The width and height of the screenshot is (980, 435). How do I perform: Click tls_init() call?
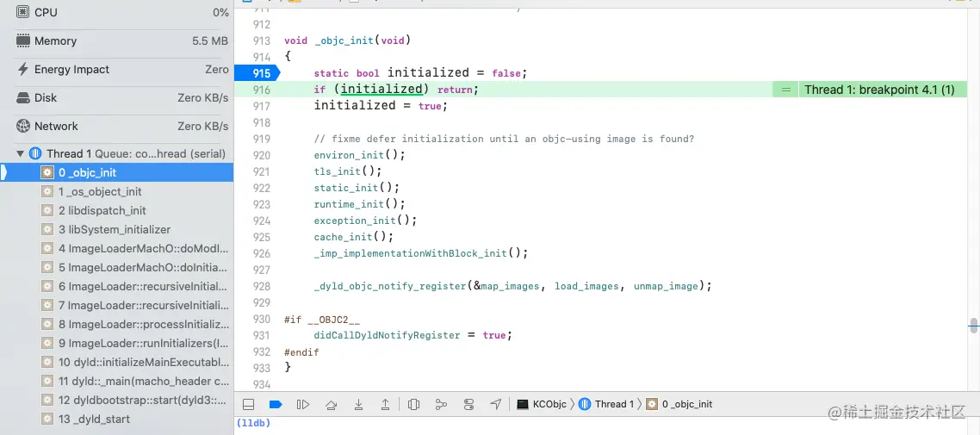click(348, 171)
